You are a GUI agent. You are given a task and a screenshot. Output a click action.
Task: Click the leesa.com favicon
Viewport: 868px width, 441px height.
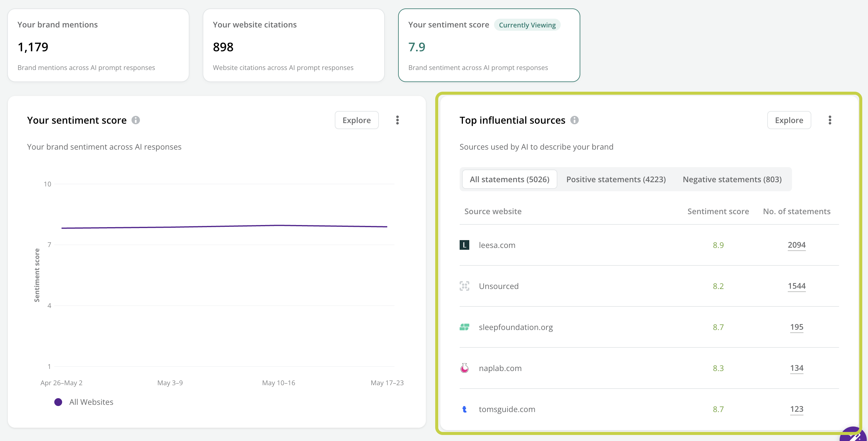tap(464, 245)
